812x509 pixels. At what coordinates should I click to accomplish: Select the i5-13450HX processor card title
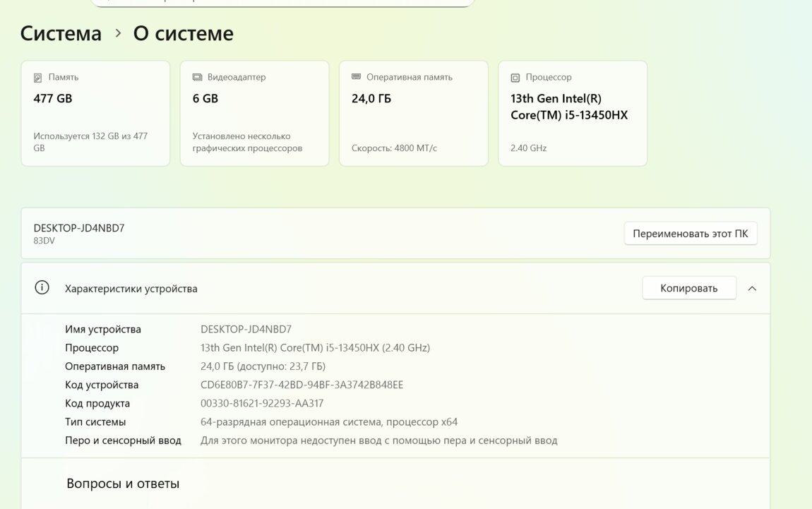click(x=568, y=107)
